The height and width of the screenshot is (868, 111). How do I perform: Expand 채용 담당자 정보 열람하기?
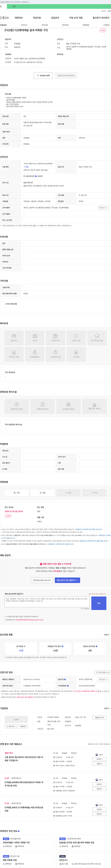68,580
